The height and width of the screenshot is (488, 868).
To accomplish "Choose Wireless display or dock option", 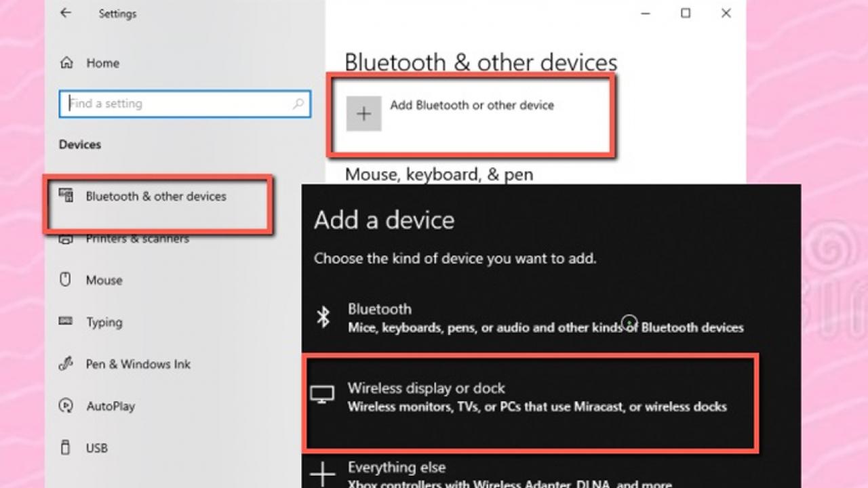I will point(426,388).
